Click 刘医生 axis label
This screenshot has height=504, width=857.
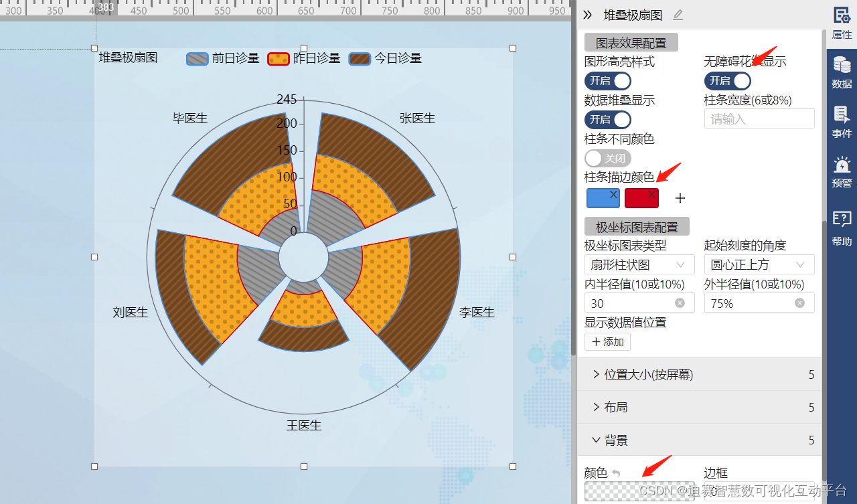coord(131,313)
